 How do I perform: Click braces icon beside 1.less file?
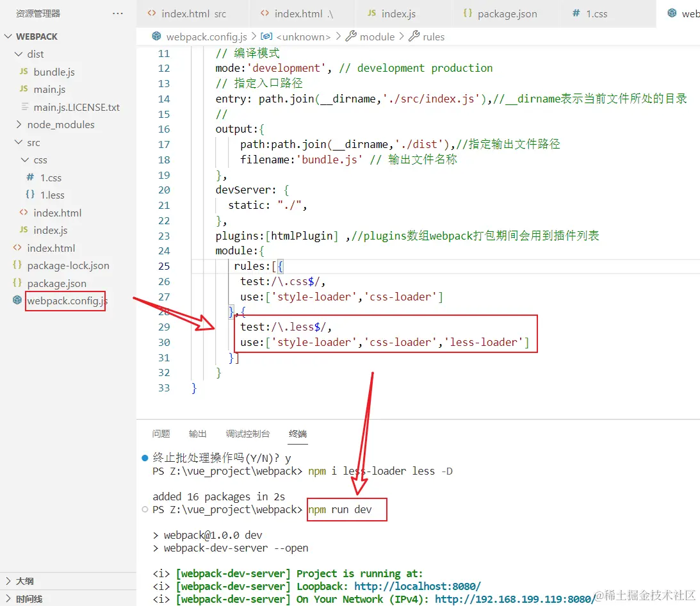pos(30,195)
